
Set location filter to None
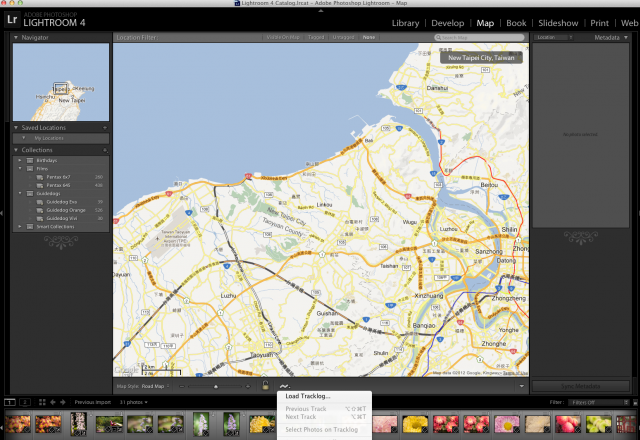click(x=369, y=37)
